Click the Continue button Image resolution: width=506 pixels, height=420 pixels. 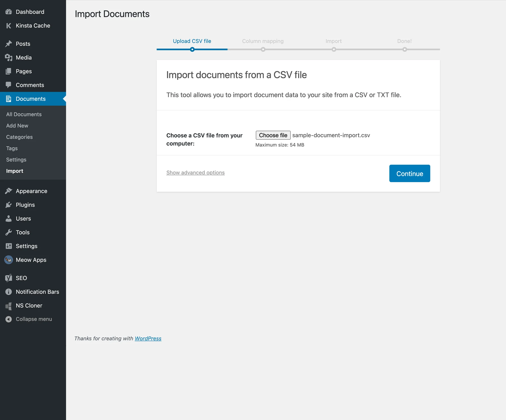409,174
